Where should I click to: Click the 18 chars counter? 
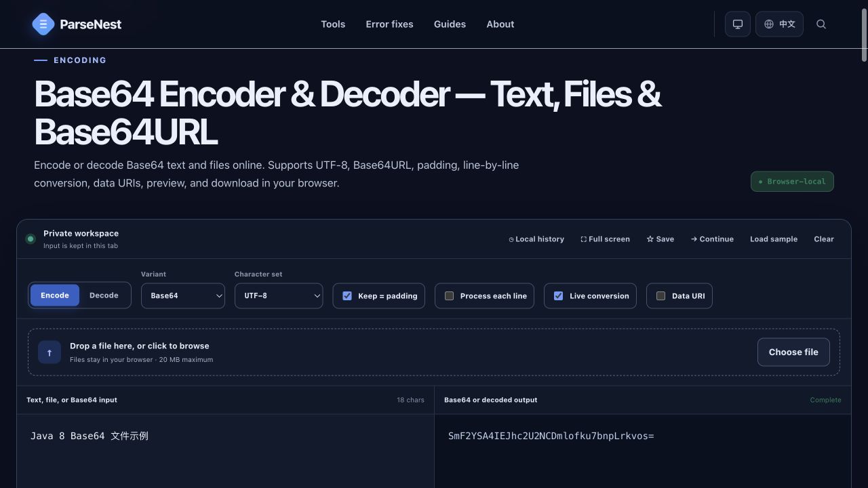[x=410, y=400]
